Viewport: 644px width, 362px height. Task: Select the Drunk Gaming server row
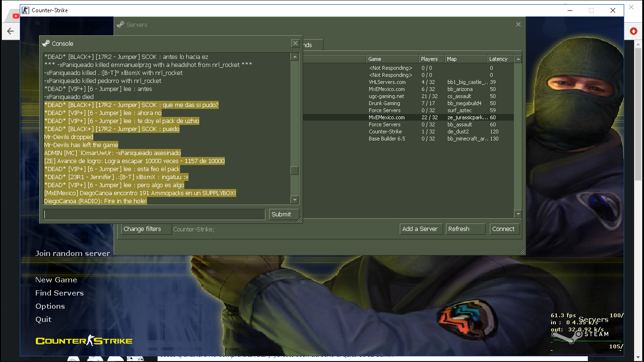coord(408,103)
